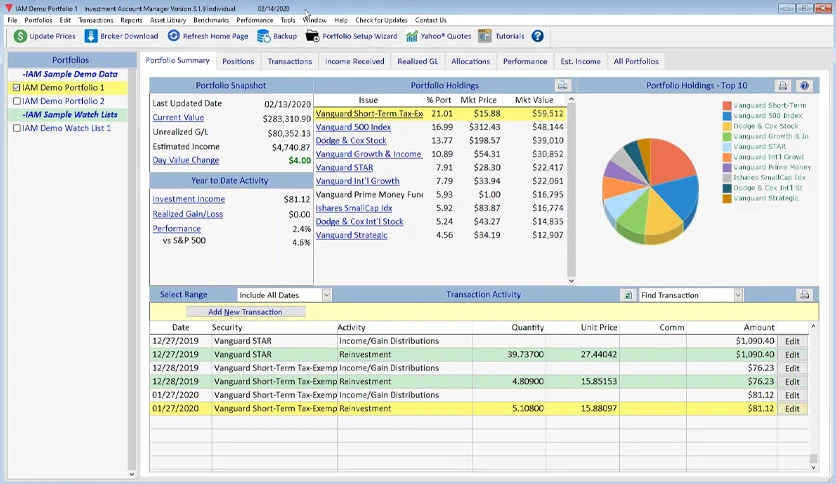The image size is (836, 484).
Task: Print the Top 10 holdings chart
Action: pos(782,86)
